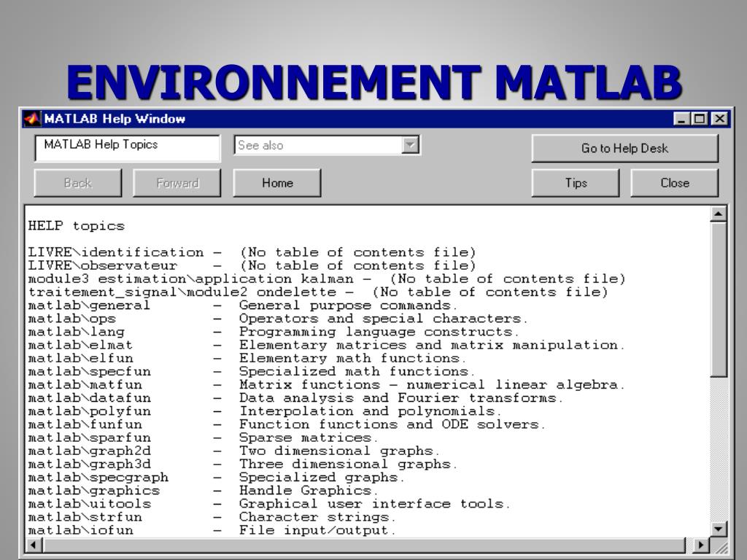This screenshot has width=747, height=560.
Task: Click the vertical scrollbar thumb
Action: point(718,300)
